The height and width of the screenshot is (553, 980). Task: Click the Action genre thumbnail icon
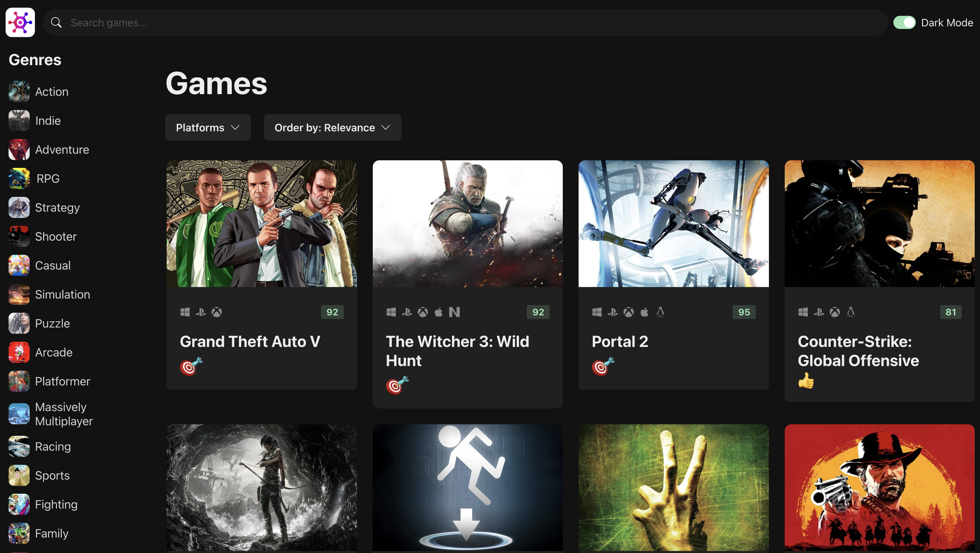click(19, 92)
